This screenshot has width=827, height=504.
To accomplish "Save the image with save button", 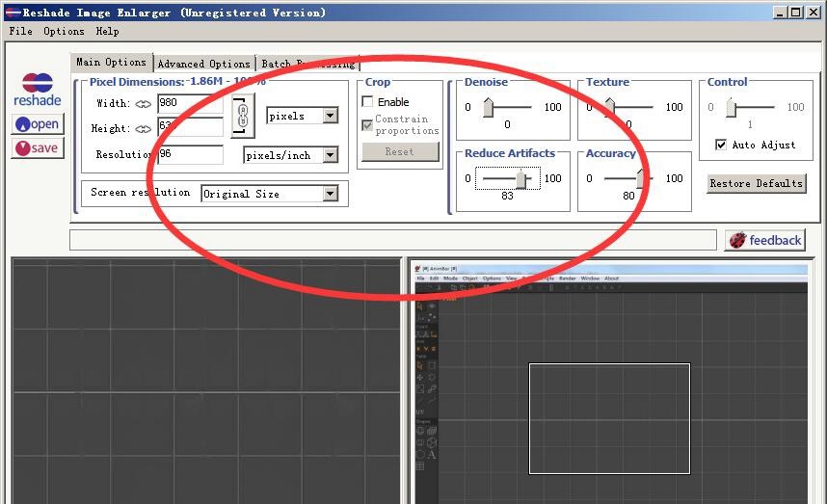I will pos(38,148).
